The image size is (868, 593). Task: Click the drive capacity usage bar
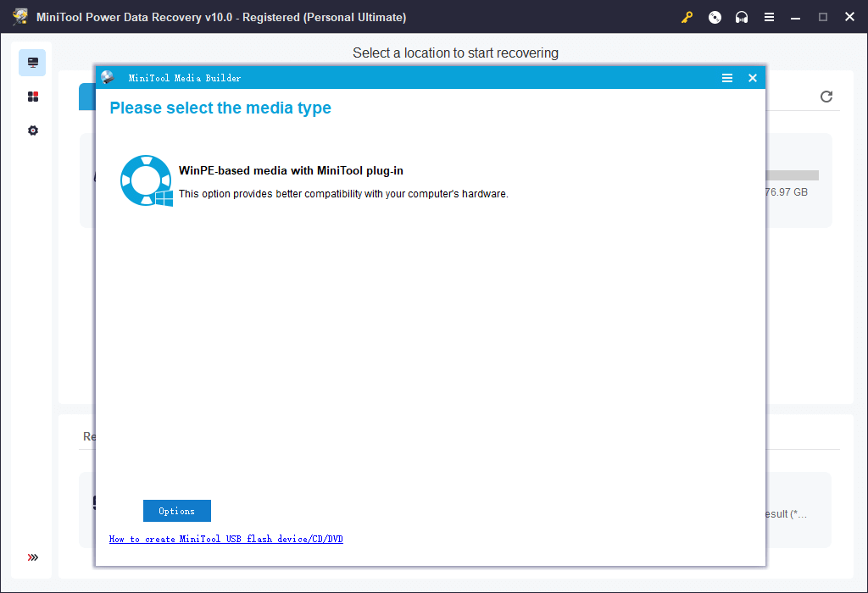pyautogui.click(x=793, y=175)
